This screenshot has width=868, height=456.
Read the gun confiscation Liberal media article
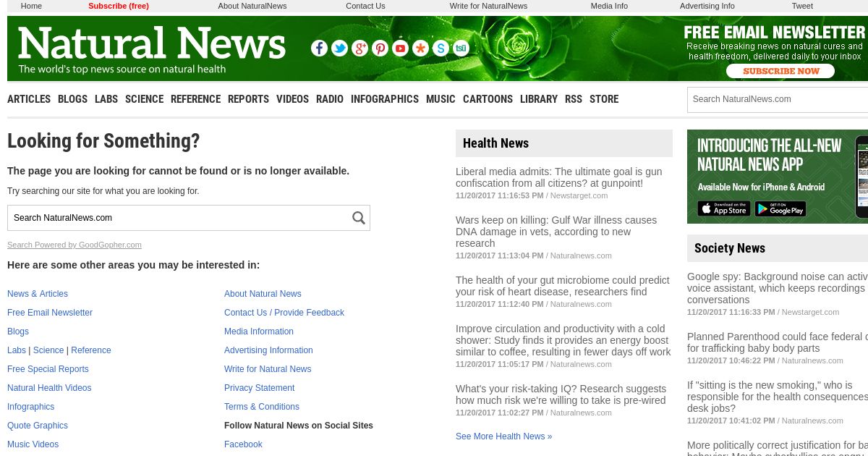[x=558, y=177]
